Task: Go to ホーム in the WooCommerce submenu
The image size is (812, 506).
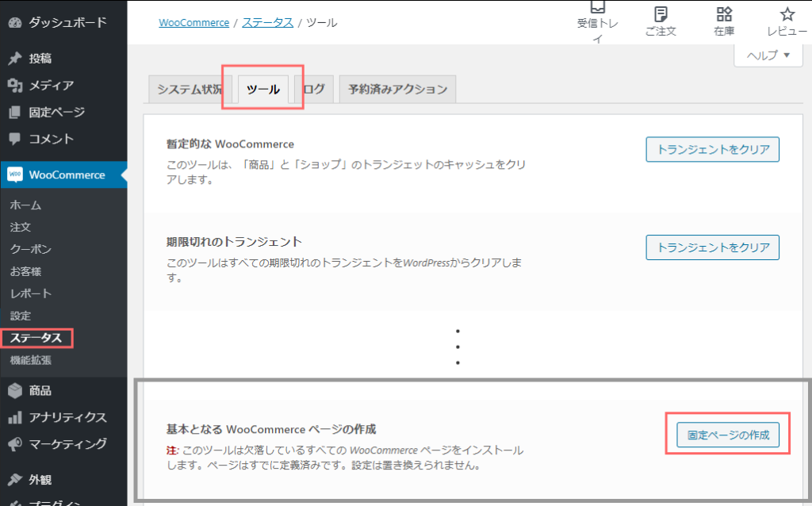Action: tap(25, 205)
